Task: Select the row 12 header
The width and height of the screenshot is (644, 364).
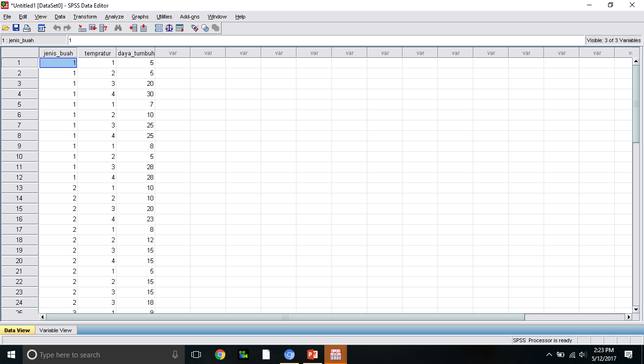Action: pyautogui.click(x=19, y=177)
